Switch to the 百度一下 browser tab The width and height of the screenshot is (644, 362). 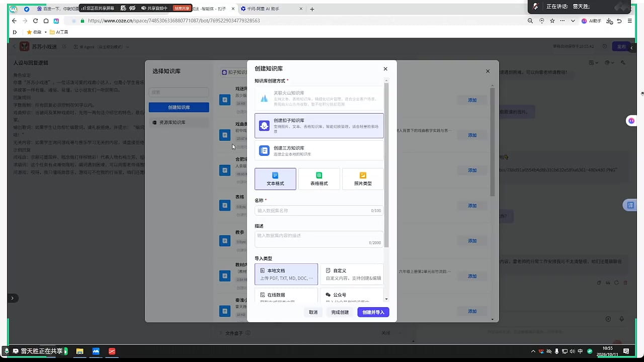(x=57, y=9)
